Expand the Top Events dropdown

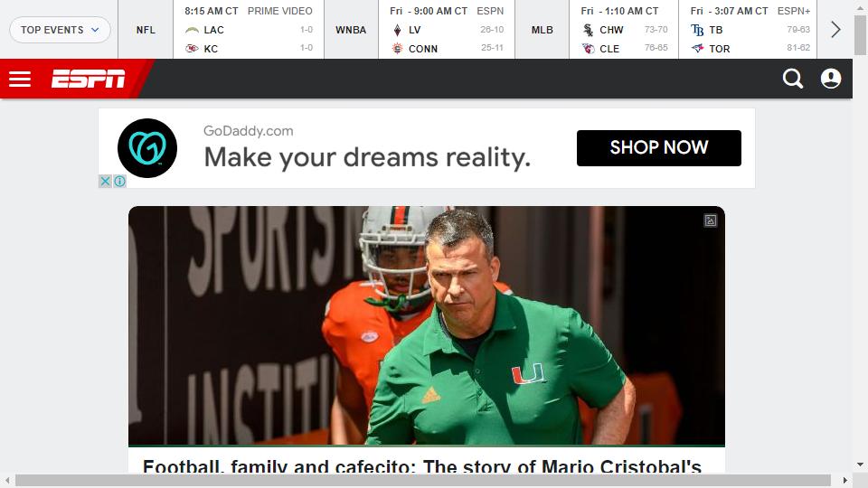60,30
